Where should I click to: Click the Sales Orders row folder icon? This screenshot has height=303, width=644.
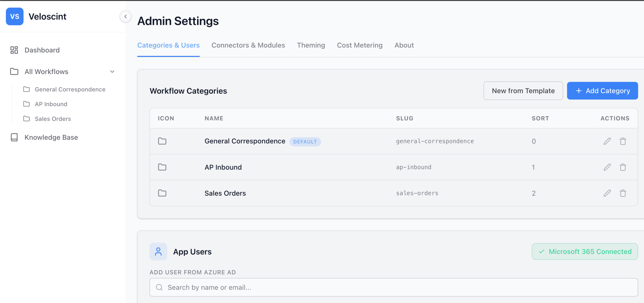pos(162,193)
